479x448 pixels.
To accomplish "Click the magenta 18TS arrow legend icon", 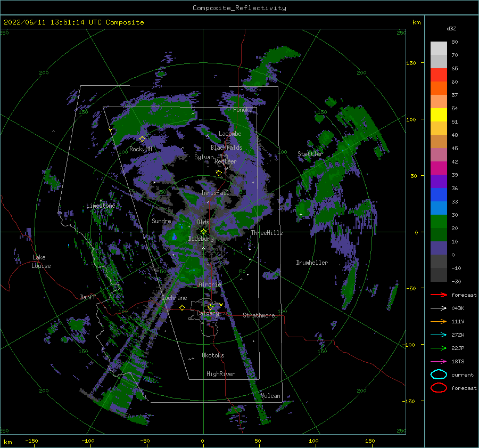I will 439,362.
